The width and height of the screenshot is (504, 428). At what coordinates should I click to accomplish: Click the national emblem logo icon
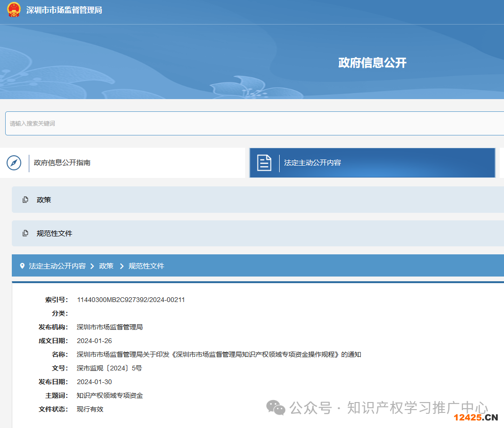click(14, 9)
